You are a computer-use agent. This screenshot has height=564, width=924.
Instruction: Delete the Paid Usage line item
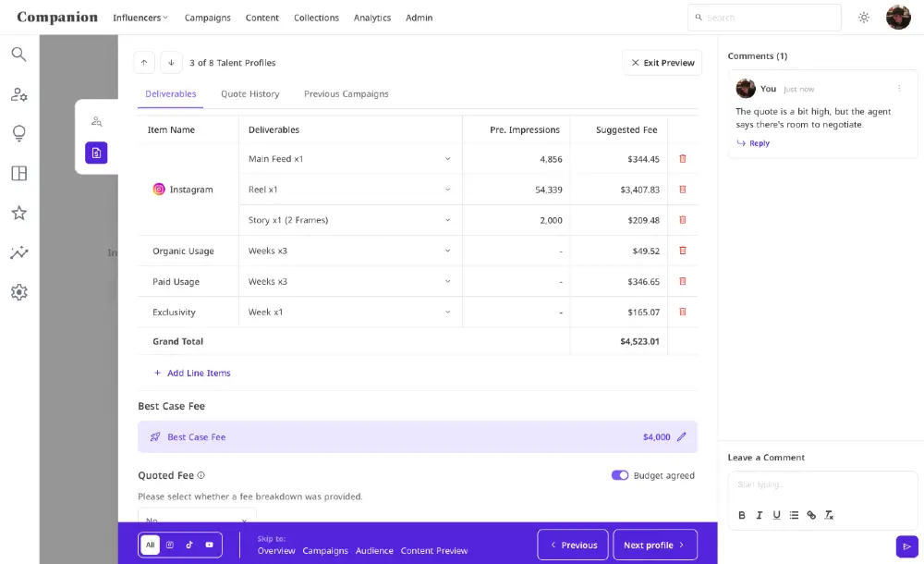(x=683, y=281)
